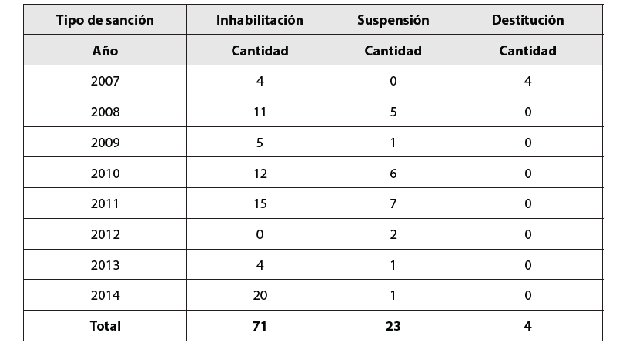Select the 2013 year cell
The height and width of the screenshot is (352, 644).
pos(105,265)
